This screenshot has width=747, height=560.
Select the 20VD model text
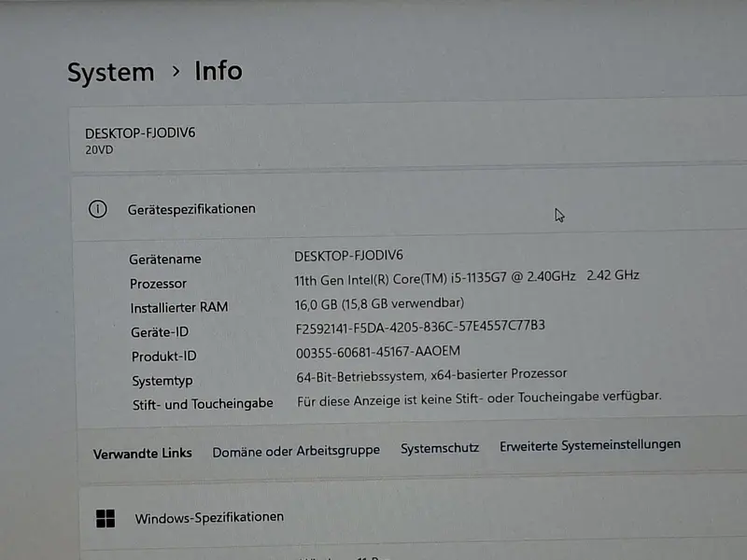99,150
